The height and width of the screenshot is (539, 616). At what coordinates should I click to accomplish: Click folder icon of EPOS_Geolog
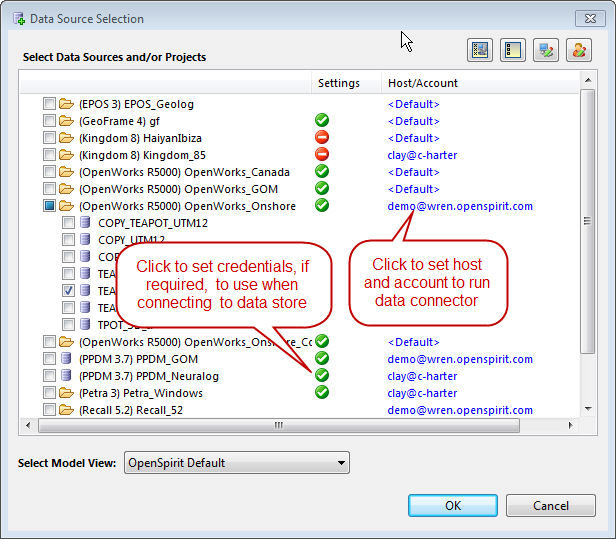[x=66, y=104]
